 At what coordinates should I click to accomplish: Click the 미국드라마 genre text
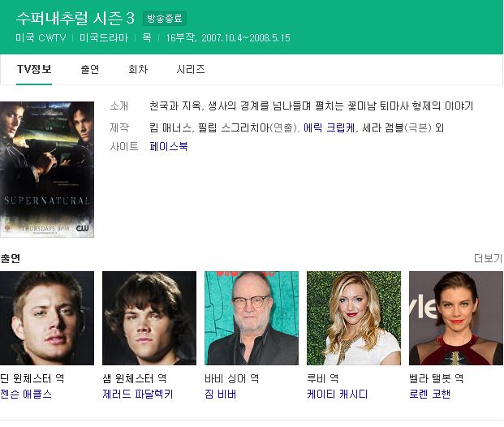(104, 38)
